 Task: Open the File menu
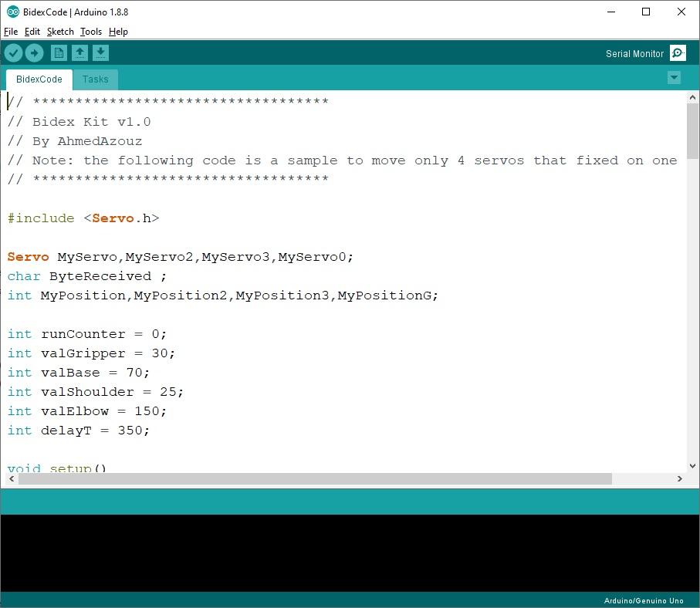click(x=12, y=32)
